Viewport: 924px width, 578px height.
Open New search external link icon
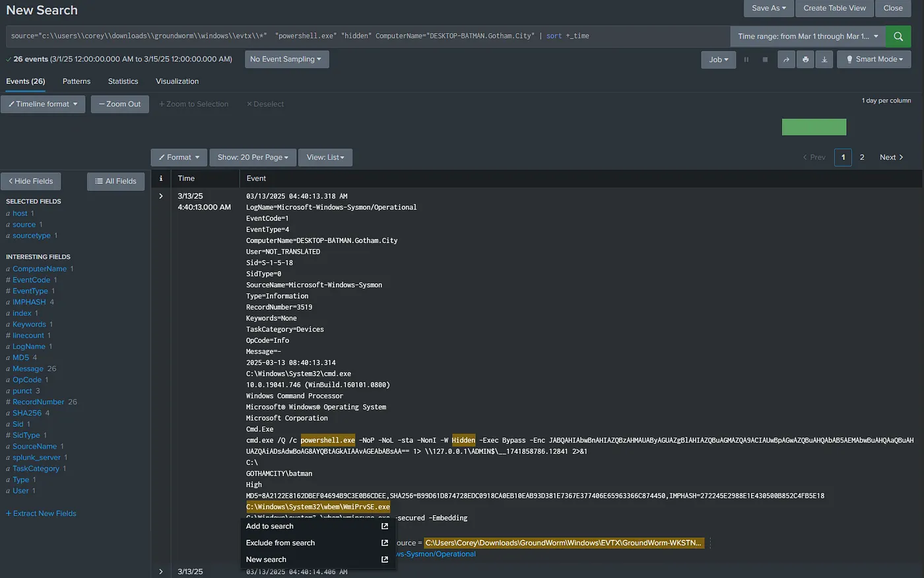tap(385, 560)
